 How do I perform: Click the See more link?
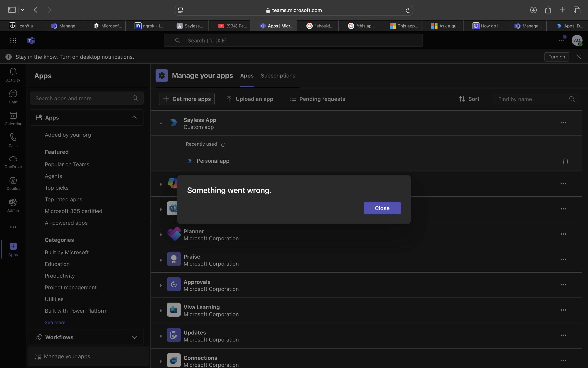click(x=55, y=322)
